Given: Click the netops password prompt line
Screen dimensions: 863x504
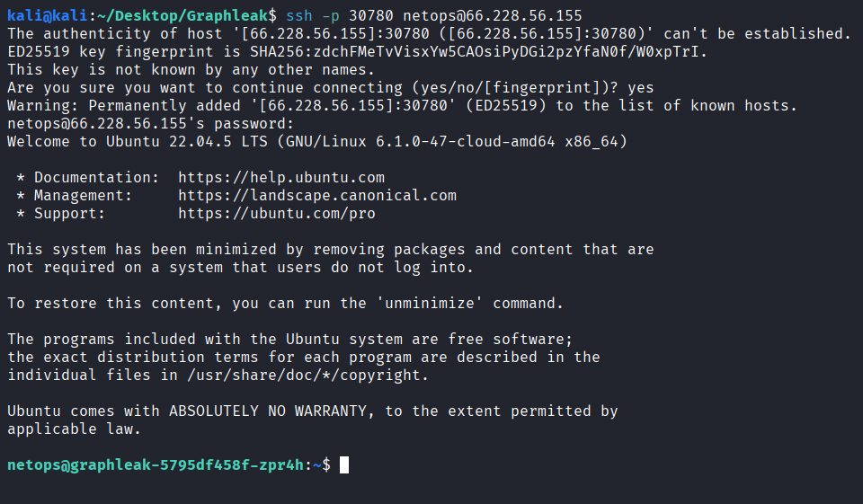Looking at the screenshot, I should click(151, 124).
